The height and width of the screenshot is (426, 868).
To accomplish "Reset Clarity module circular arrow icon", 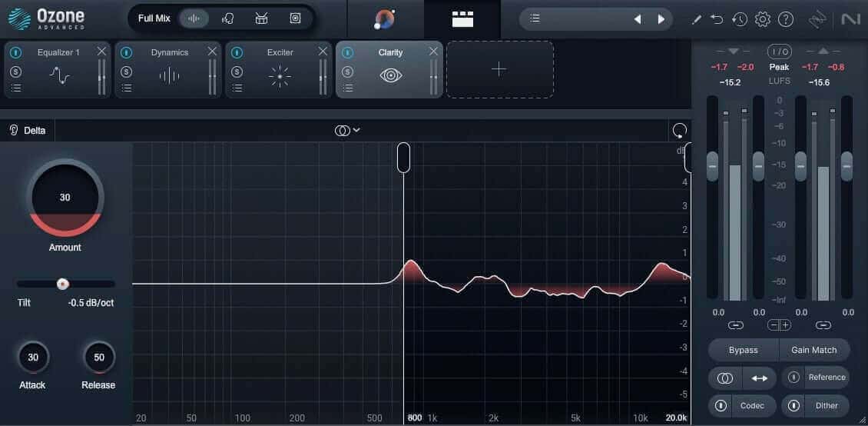I will [x=679, y=131].
